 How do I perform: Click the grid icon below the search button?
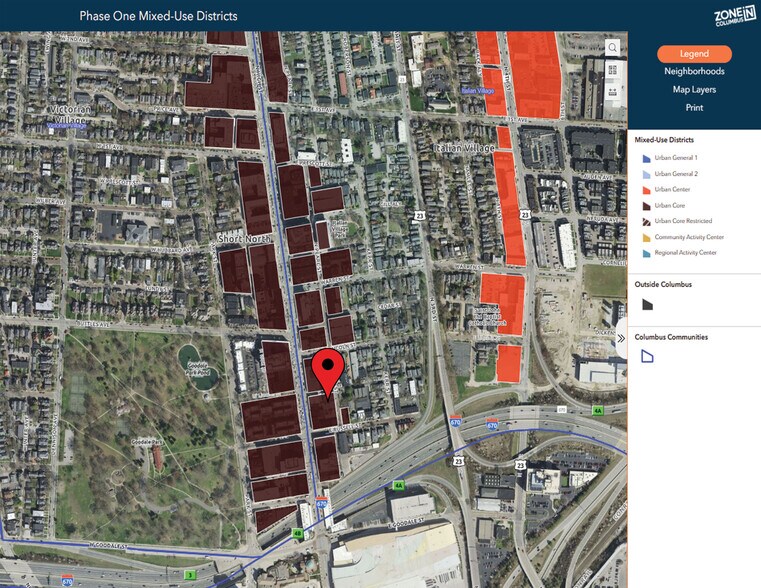coord(612,70)
